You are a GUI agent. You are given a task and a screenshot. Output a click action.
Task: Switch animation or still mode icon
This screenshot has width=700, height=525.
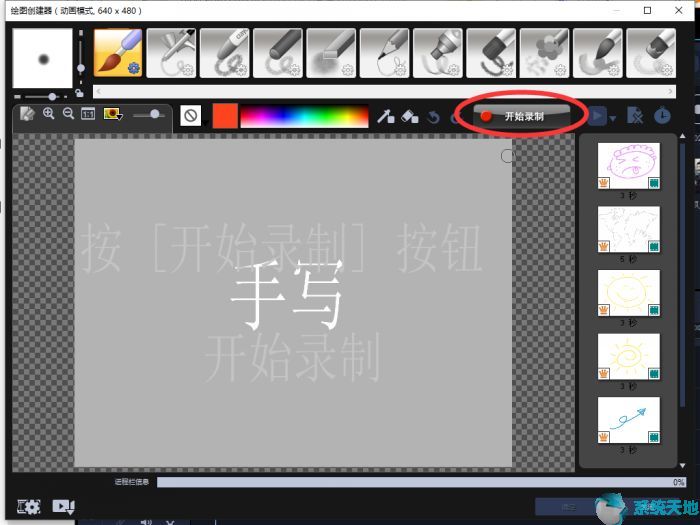click(x=63, y=506)
